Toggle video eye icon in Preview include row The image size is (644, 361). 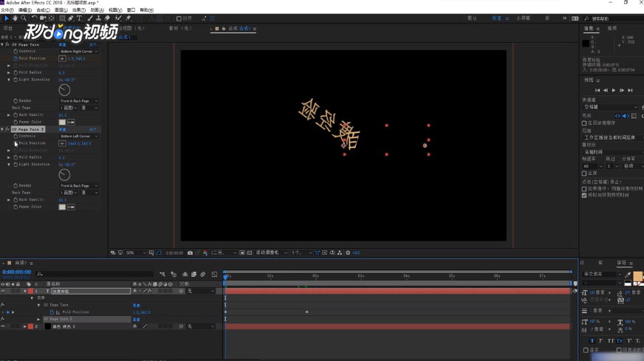coord(617,116)
